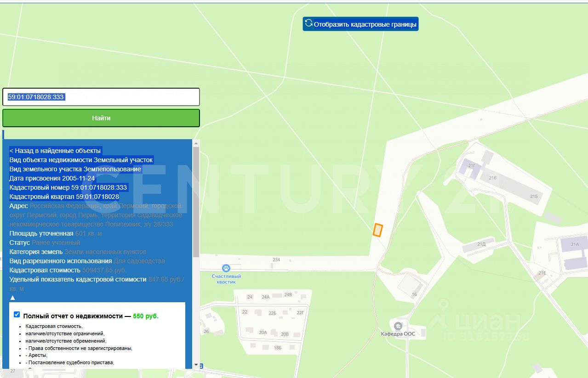Click building 16 on the map
The image size is (588, 378).
(x=409, y=286)
